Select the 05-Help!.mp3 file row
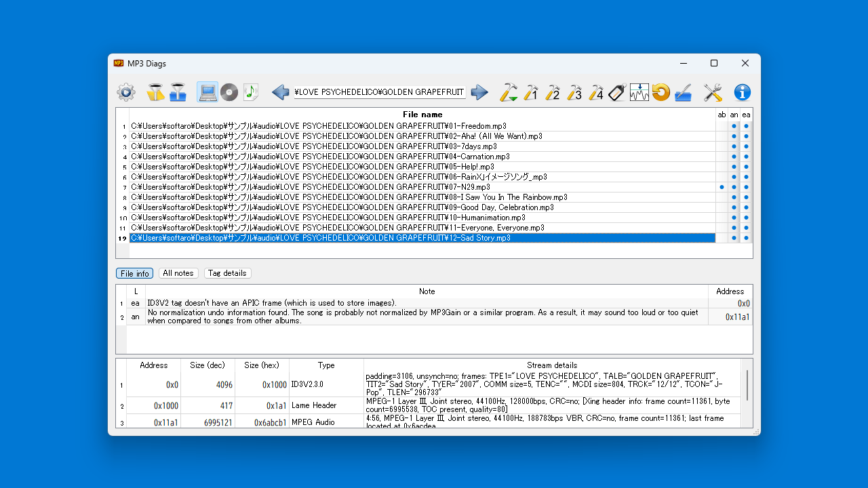 click(422, 167)
